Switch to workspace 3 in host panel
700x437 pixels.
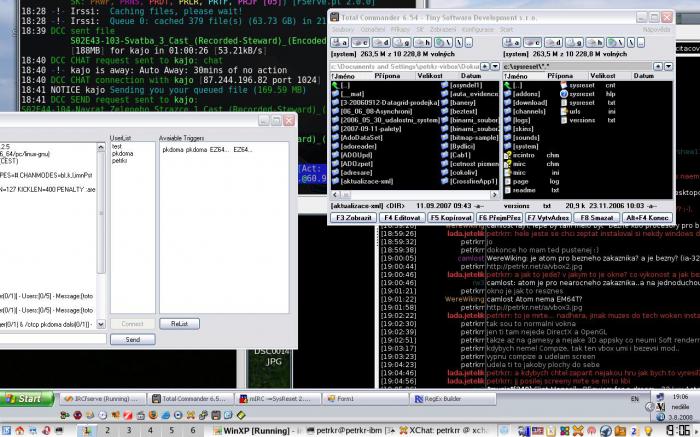pyautogui.click(x=129, y=430)
